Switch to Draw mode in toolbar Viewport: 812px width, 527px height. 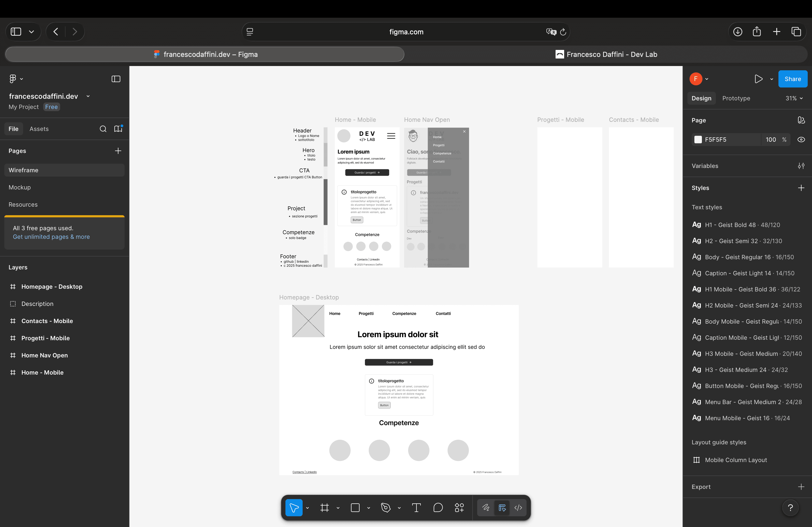coord(485,508)
